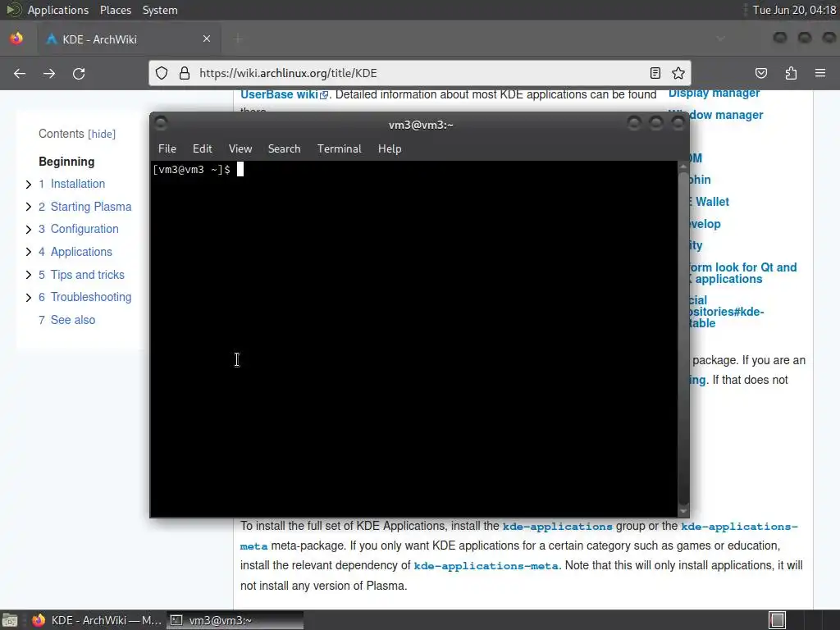Click the Firefox logo icon in tab bar
The image size is (840, 630).
[x=16, y=39]
